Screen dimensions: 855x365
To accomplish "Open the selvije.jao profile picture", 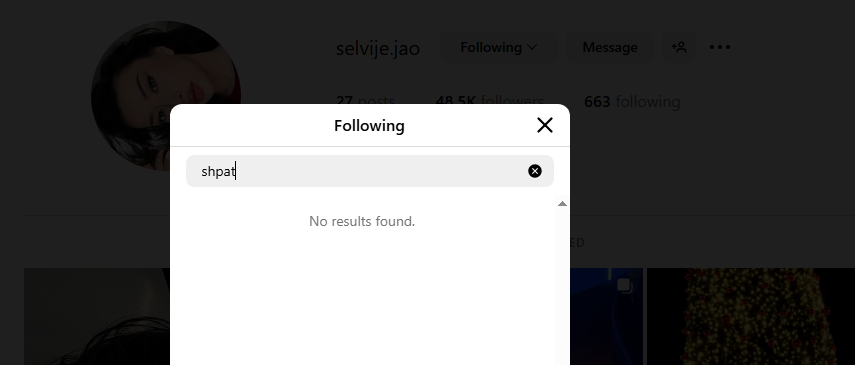I will (166, 95).
